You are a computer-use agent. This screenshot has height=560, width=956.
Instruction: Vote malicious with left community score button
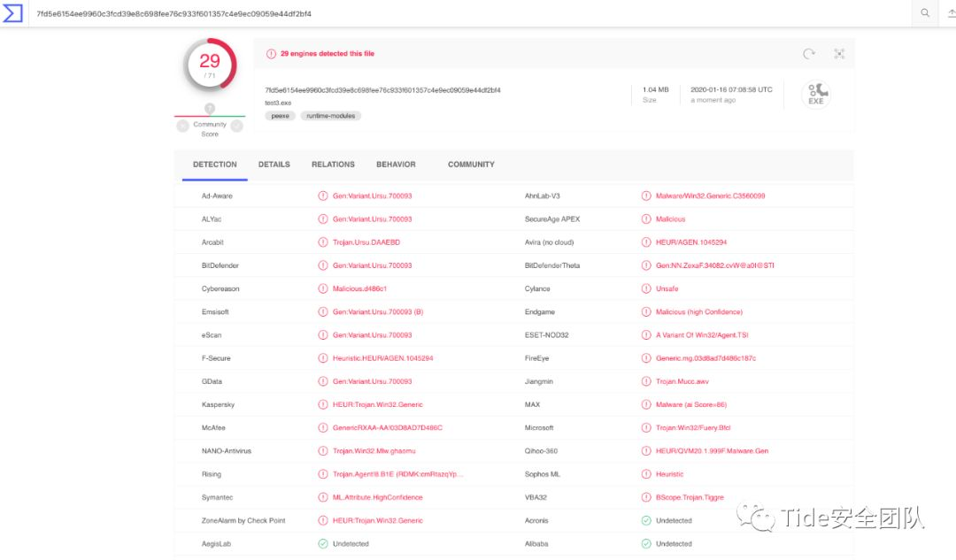(182, 126)
